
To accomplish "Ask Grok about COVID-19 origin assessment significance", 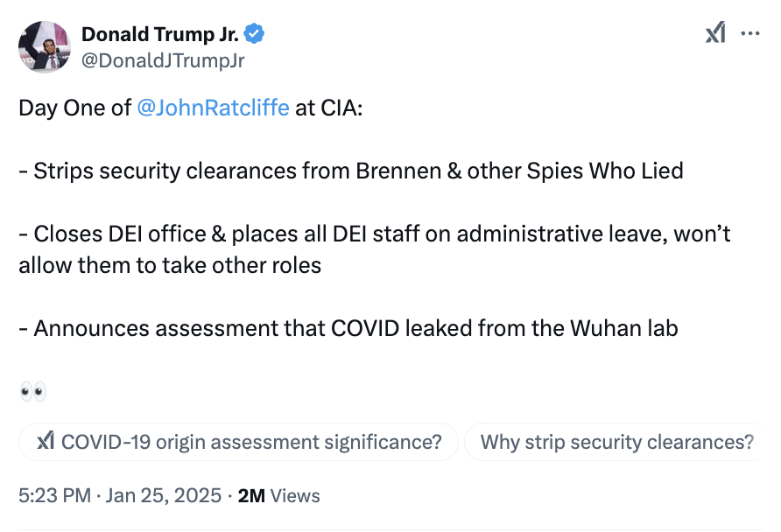I will [238, 443].
